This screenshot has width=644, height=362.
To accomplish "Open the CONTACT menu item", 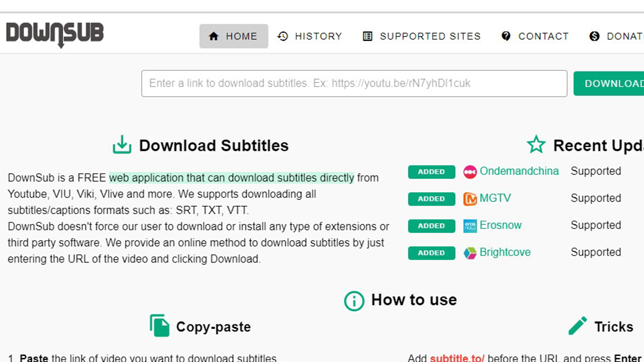I will (x=535, y=36).
